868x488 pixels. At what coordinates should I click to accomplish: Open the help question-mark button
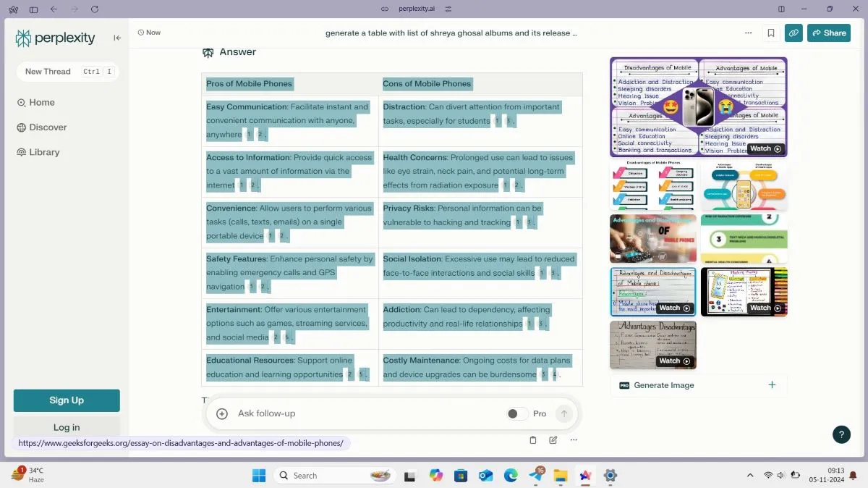(x=841, y=434)
